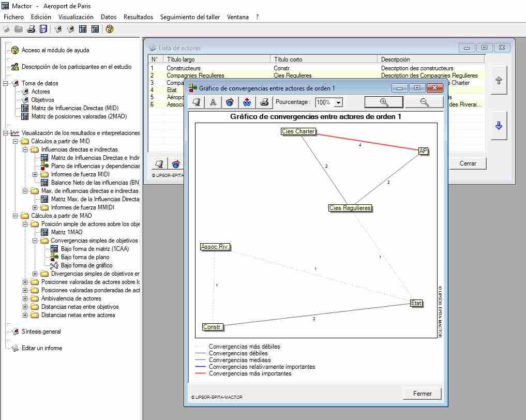Click the blue paint bucket icon in the graph toolbar
This screenshot has height=420, width=526.
coord(230,102)
